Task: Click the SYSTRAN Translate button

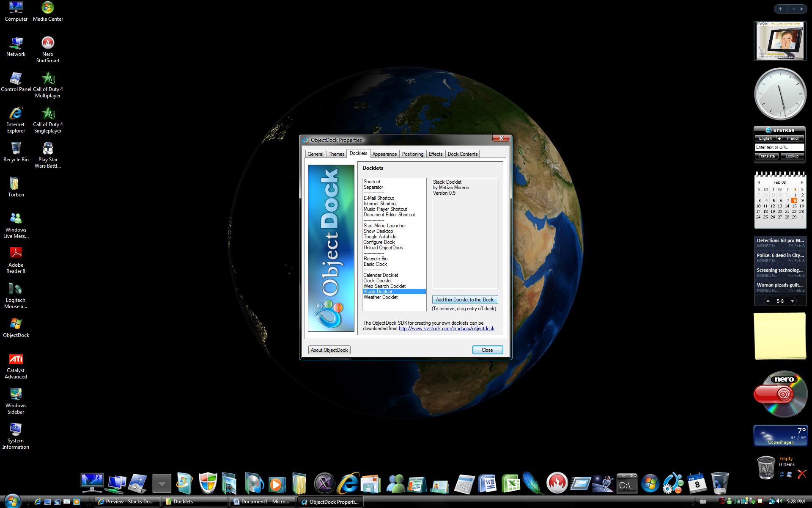Action: 766,156
